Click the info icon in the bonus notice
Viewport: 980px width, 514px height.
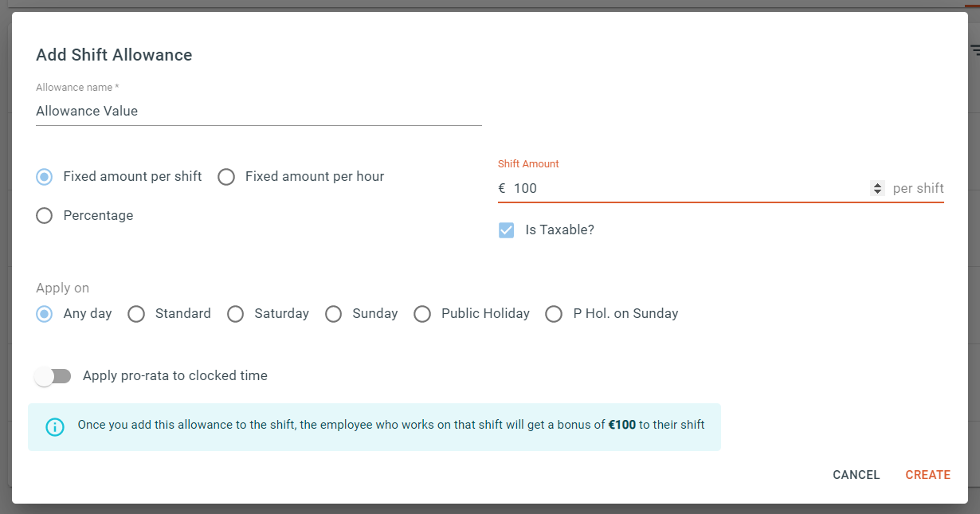tap(54, 426)
